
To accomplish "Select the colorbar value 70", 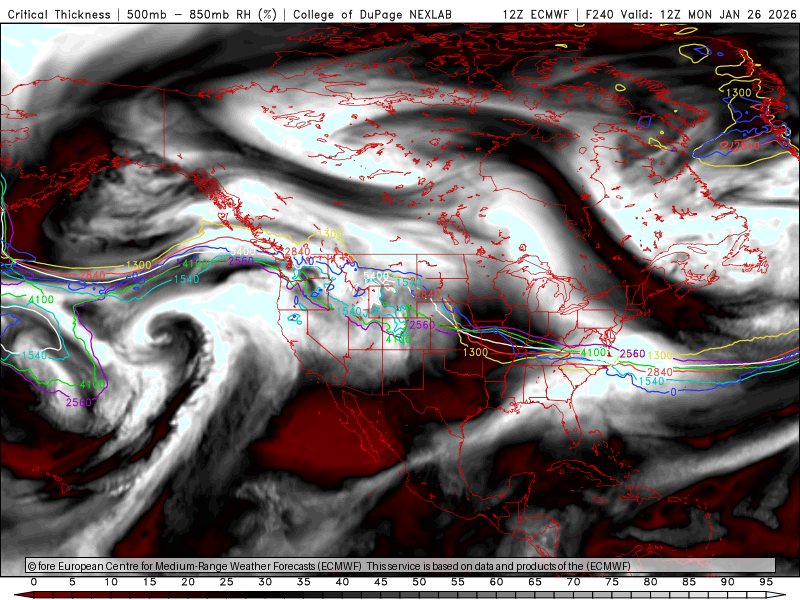I will 573,582.
